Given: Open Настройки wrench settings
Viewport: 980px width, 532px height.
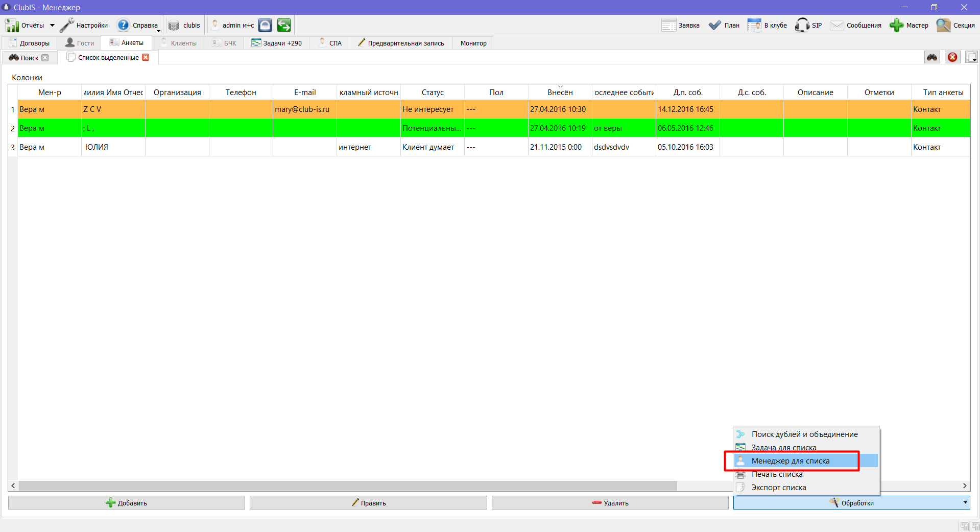Looking at the screenshot, I should tap(67, 25).
